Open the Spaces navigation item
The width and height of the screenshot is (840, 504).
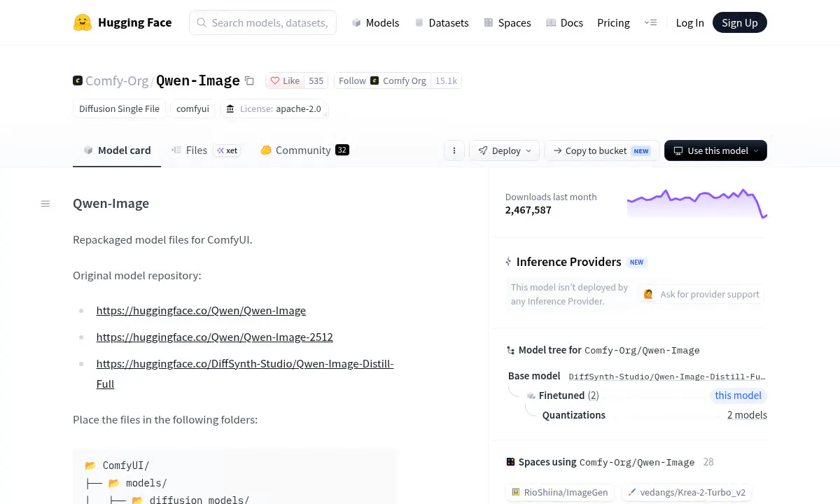click(507, 22)
